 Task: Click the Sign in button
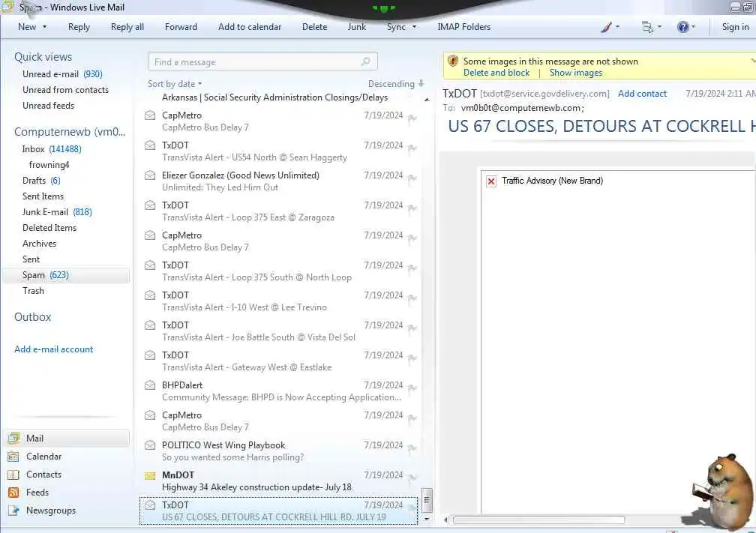click(x=735, y=27)
